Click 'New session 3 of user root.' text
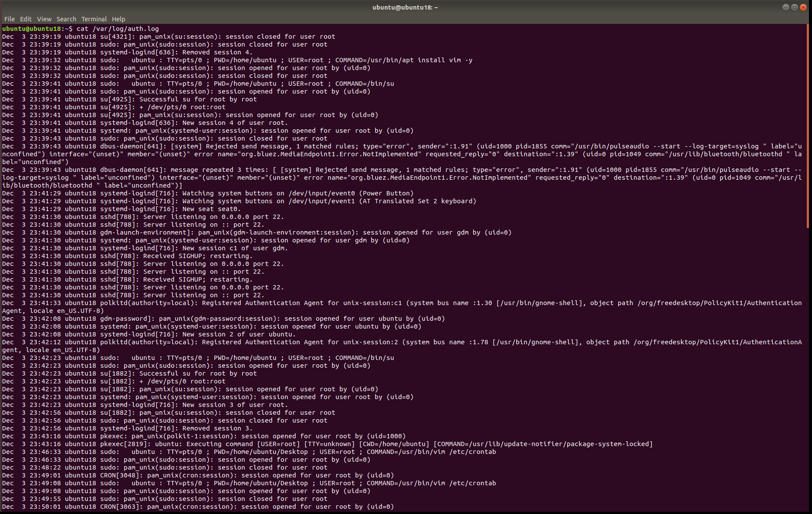This screenshot has height=514, width=812. pos(235,405)
